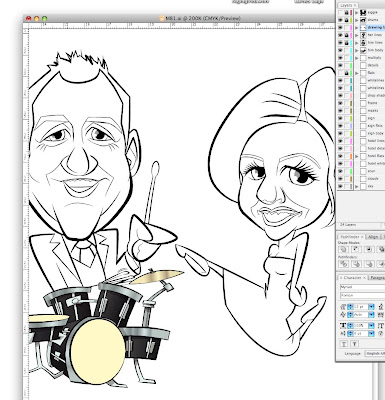Click the vertical scale stepper arrows

pyautogui.click(x=350, y=325)
